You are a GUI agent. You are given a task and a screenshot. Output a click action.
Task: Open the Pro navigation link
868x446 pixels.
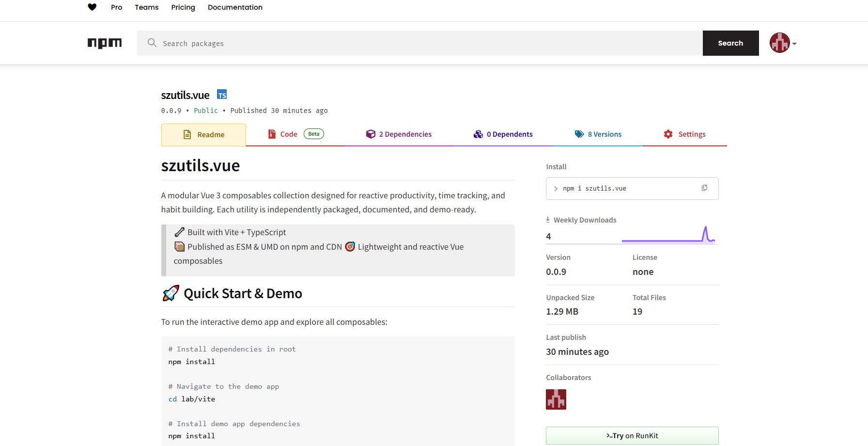click(x=116, y=7)
